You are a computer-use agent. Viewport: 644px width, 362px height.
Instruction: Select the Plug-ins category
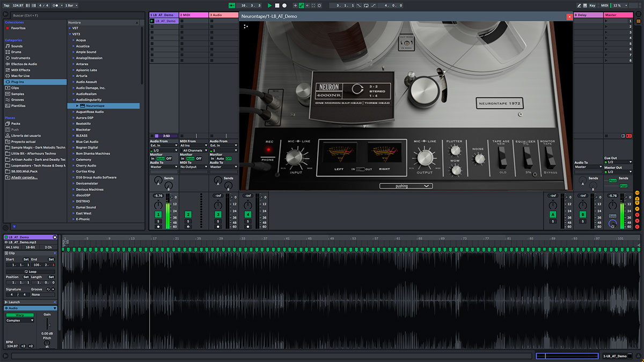[35, 82]
